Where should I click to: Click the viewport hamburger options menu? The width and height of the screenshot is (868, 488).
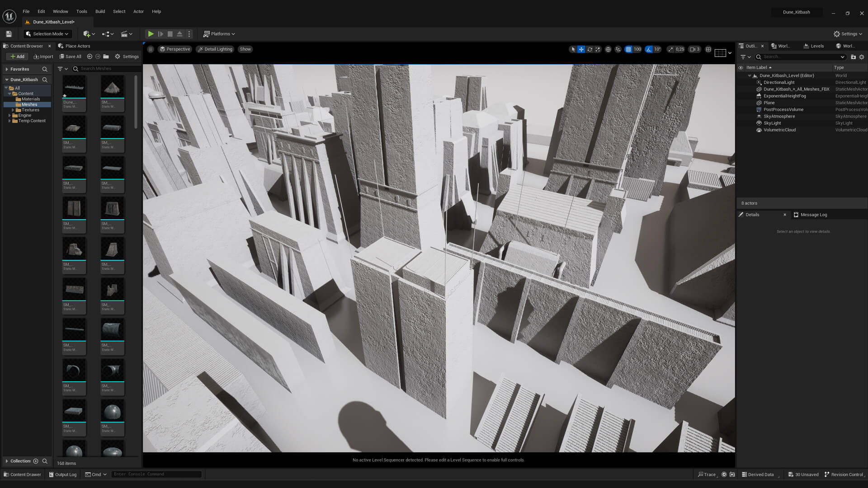pyautogui.click(x=151, y=49)
